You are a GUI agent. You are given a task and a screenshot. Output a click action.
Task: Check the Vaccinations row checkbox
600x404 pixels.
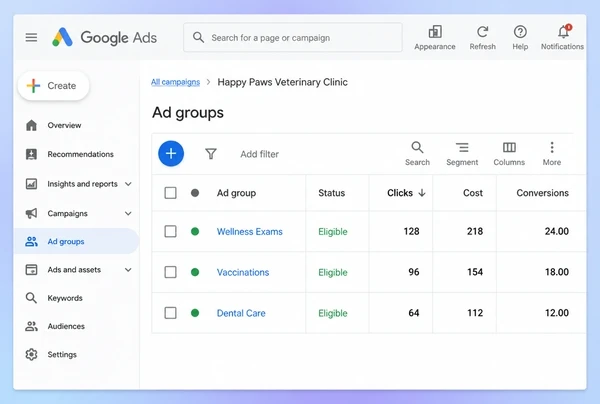170,272
